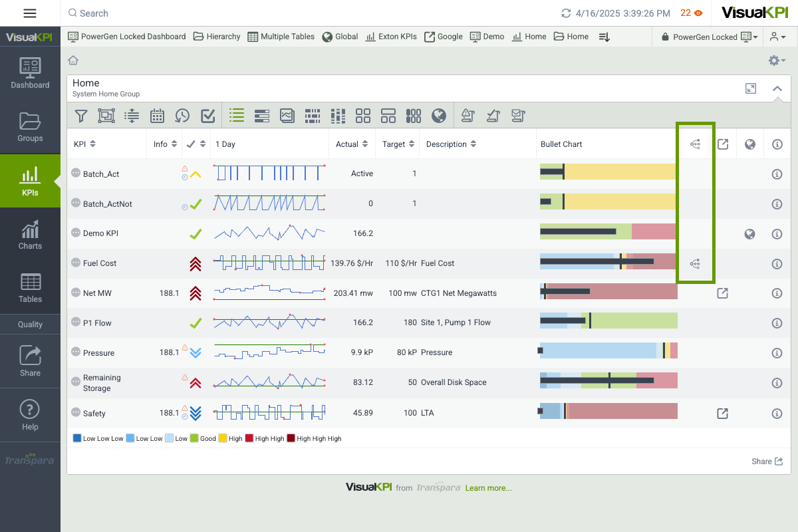Click the High High High legend swatch
798x532 pixels.
[291, 439]
